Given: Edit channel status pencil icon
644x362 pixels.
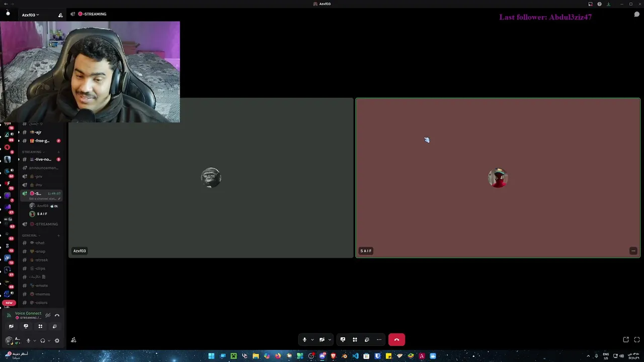Looking at the screenshot, I should (x=59, y=199).
